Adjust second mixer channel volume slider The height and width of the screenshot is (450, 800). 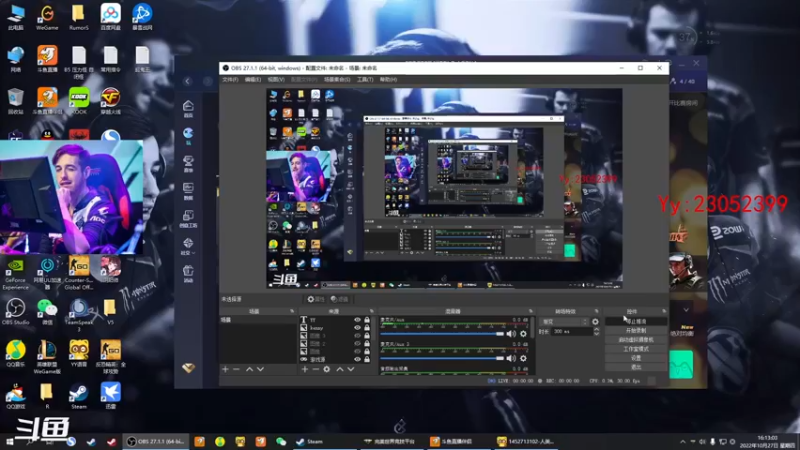pyautogui.click(x=442, y=358)
